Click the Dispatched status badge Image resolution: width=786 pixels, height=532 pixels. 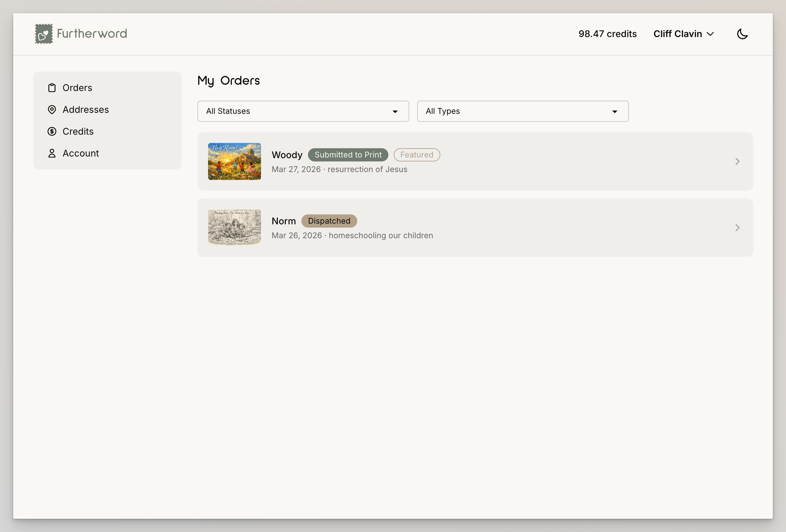point(329,221)
